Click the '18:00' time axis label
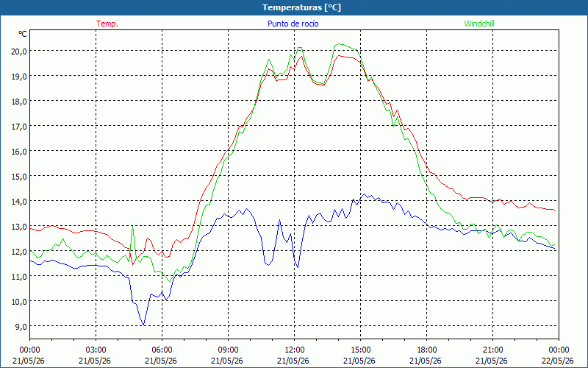 [427, 350]
